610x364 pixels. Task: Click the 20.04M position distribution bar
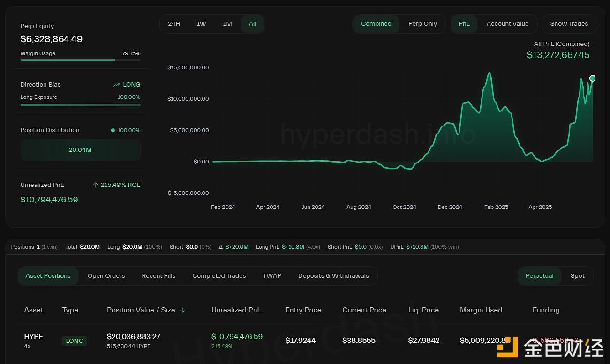click(x=80, y=150)
